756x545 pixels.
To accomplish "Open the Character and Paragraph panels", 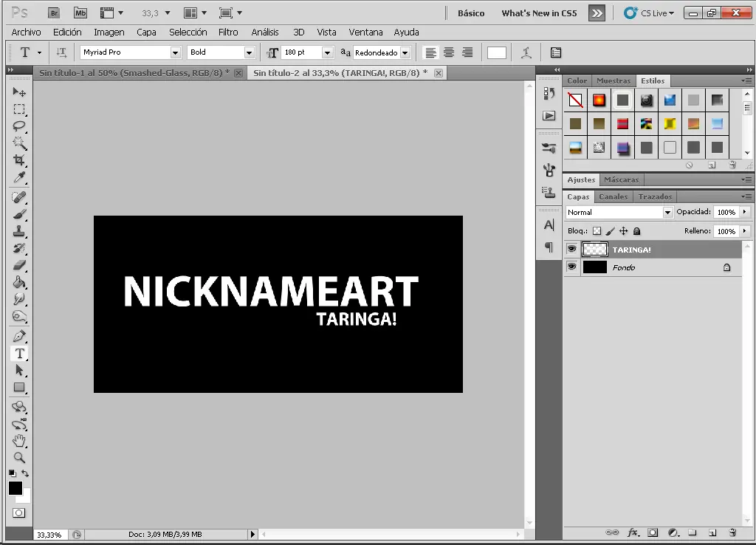I will tap(555, 52).
